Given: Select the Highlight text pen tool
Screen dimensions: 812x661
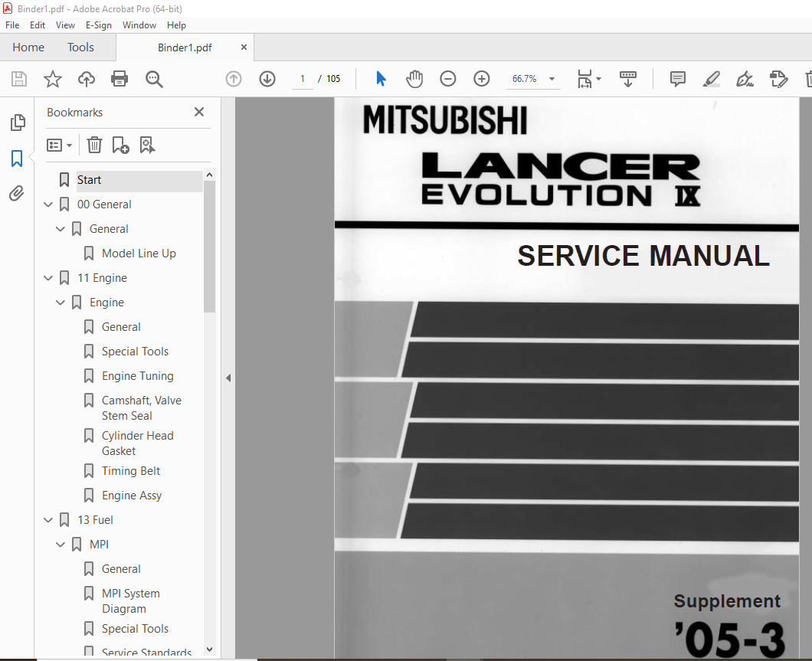Looking at the screenshot, I should point(712,79).
